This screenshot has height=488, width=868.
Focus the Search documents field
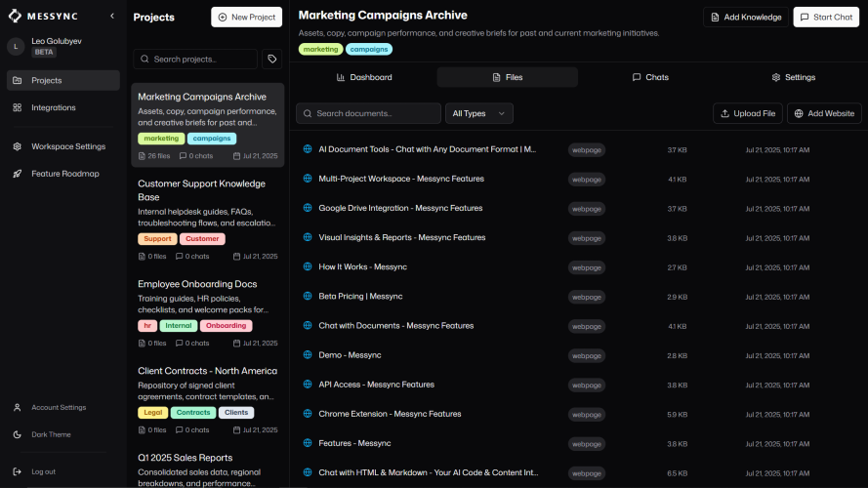(368, 113)
